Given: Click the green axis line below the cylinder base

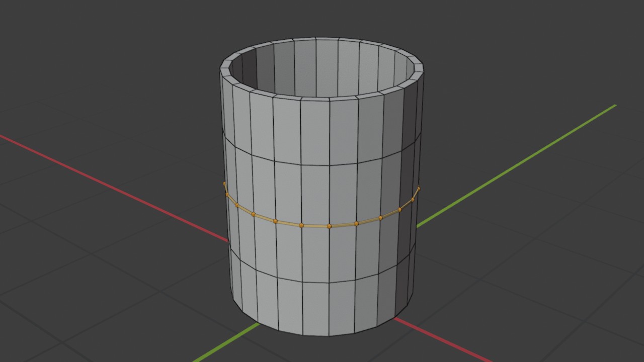Looking at the screenshot, I should (x=226, y=343).
